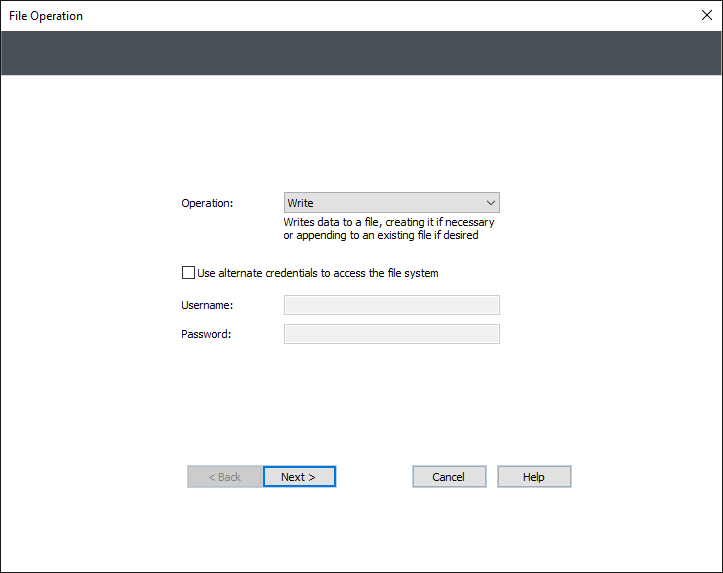
Task: Focus the Username input field
Action: (x=391, y=305)
